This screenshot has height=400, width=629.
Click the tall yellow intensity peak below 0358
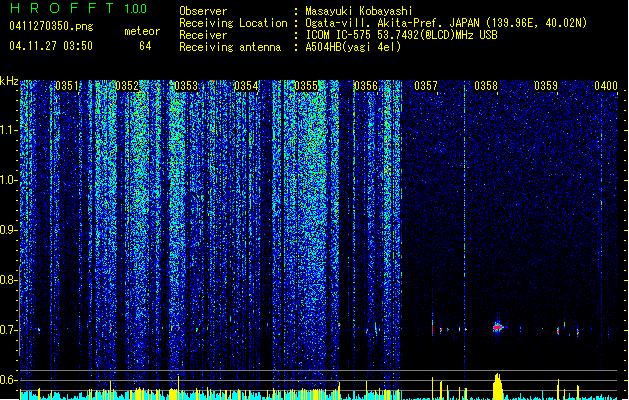[498, 386]
